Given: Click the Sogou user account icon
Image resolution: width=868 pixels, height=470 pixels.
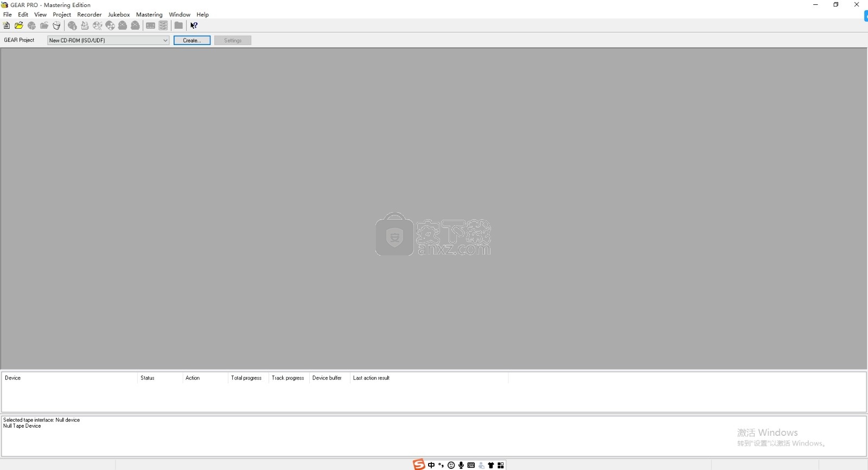Looking at the screenshot, I should click(x=481, y=465).
